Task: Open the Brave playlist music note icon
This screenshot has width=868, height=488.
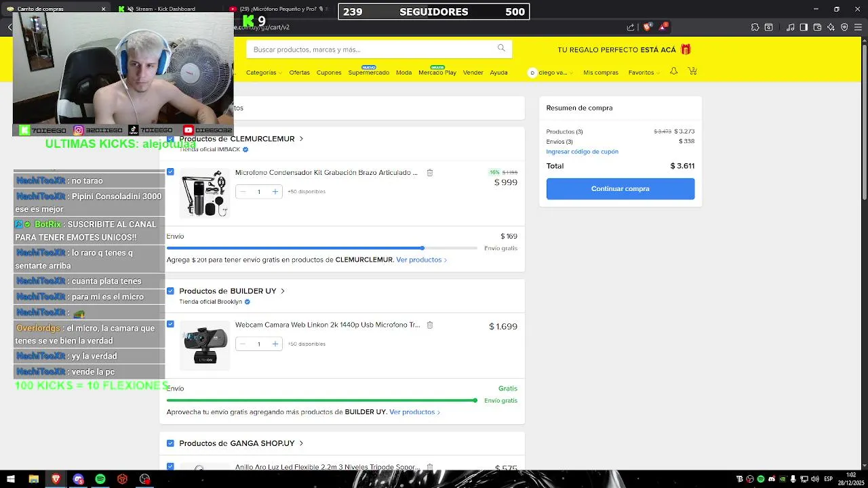Action: pyautogui.click(x=790, y=27)
